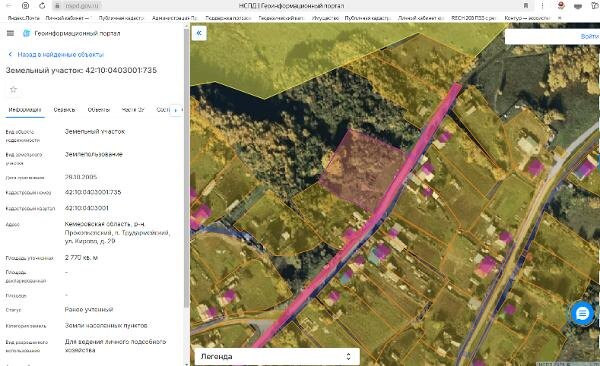Click the side panel vertical scrollbar

click(187, 168)
